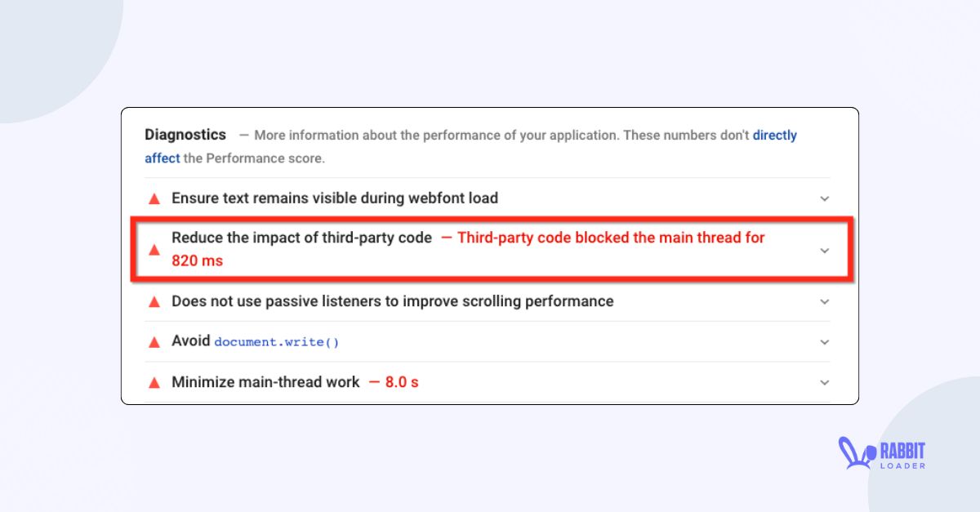Viewport: 980px width, 512px height.
Task: Select the Diagnostics section heading
Action: (x=185, y=134)
